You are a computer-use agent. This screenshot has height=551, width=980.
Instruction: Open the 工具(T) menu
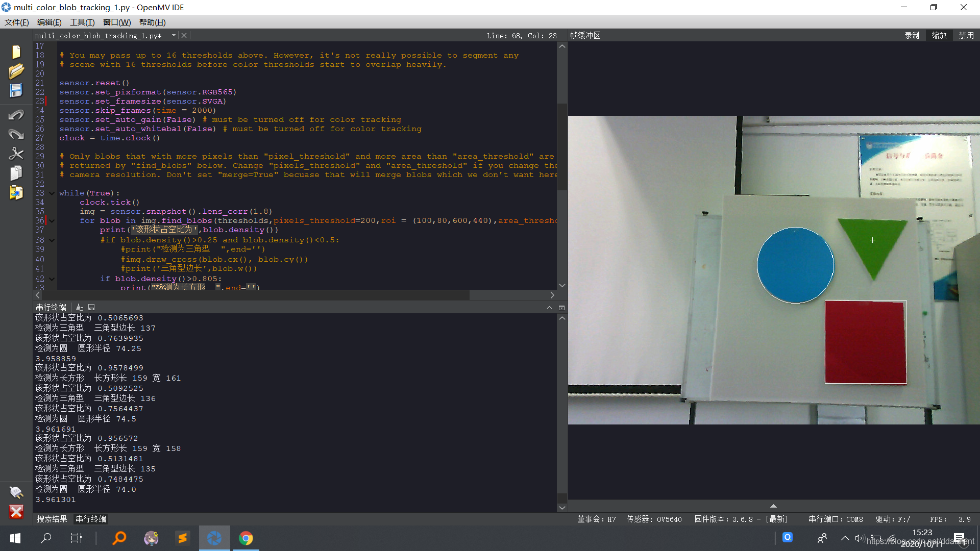point(82,22)
